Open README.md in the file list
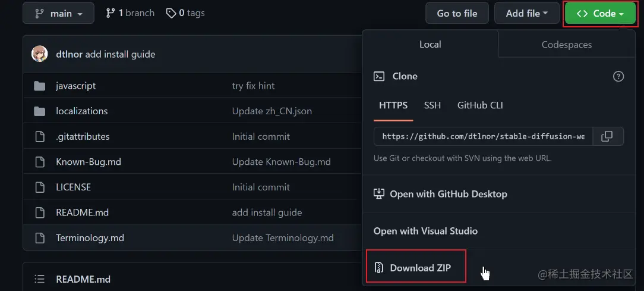The image size is (644, 291). pyautogui.click(x=82, y=213)
